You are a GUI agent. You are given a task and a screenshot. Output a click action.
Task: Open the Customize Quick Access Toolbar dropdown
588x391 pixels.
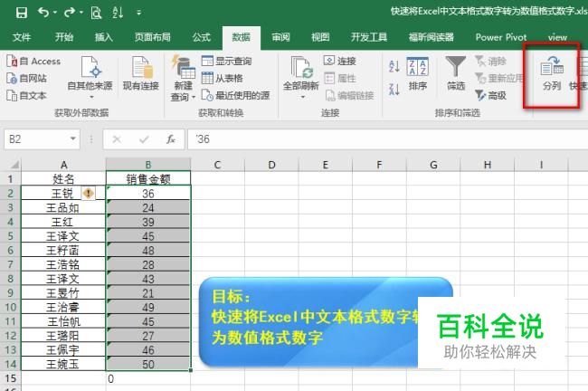click(x=138, y=13)
